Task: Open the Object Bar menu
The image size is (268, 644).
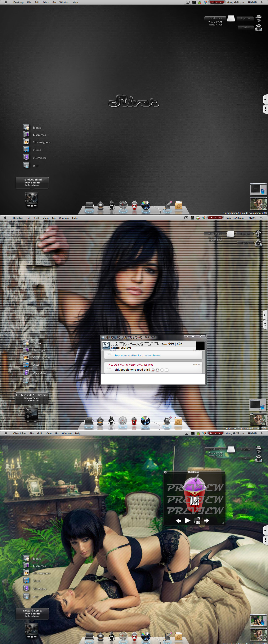Action: [x=19, y=434]
